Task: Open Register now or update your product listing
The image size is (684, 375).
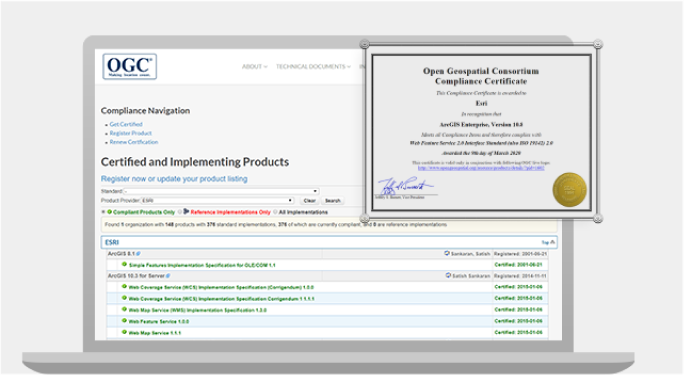Action: [174, 179]
